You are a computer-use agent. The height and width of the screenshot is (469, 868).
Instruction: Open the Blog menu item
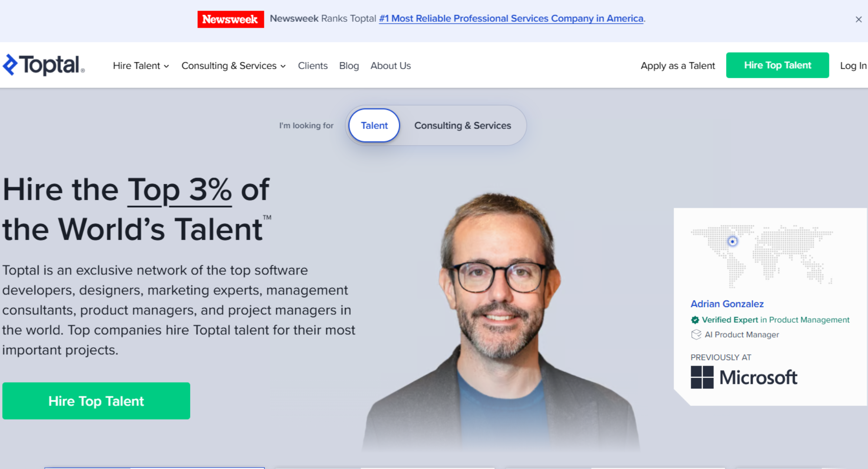(x=349, y=66)
